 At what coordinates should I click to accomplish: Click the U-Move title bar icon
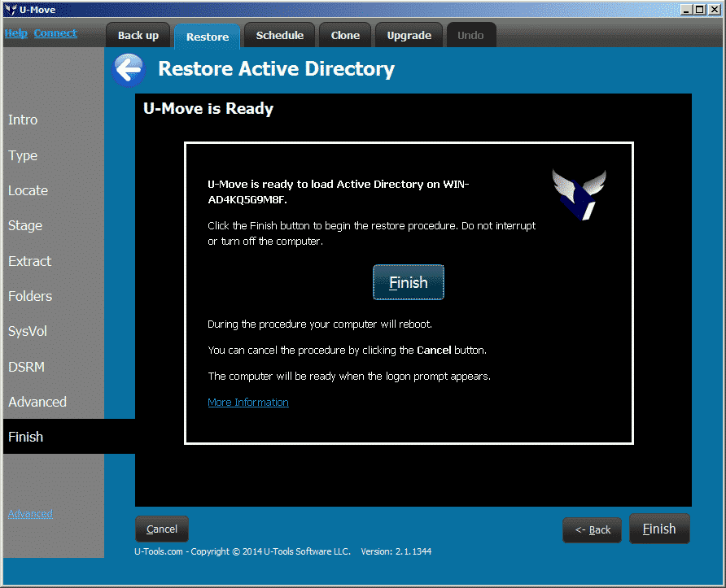(11, 10)
